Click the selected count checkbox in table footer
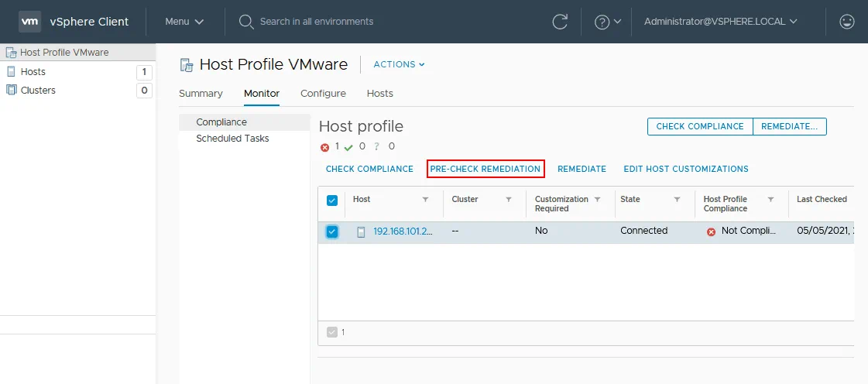Screen dimensions: 868x384 [x=332, y=332]
